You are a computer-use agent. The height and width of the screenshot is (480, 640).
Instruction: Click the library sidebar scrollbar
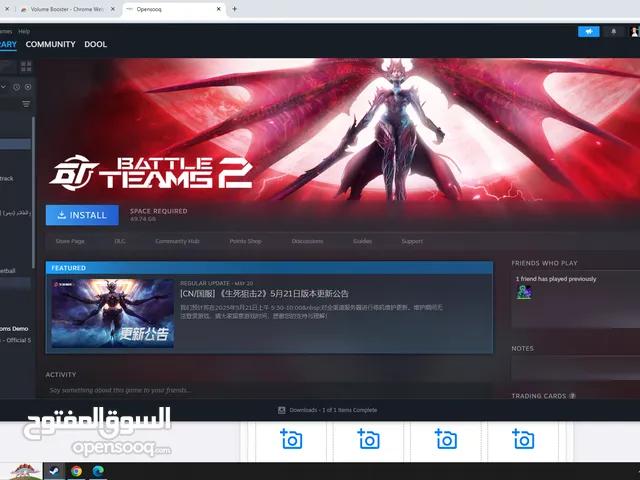click(33, 192)
